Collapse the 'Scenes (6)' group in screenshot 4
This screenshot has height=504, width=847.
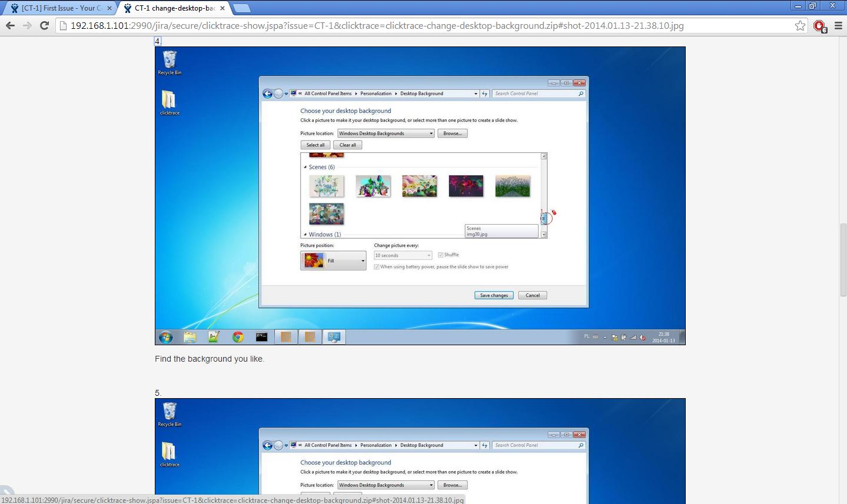[305, 168]
